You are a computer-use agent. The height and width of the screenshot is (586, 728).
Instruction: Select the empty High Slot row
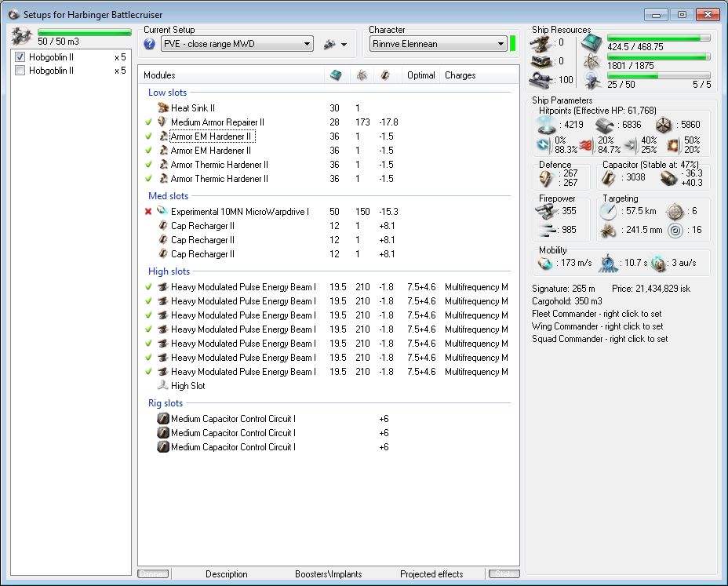[328, 385]
